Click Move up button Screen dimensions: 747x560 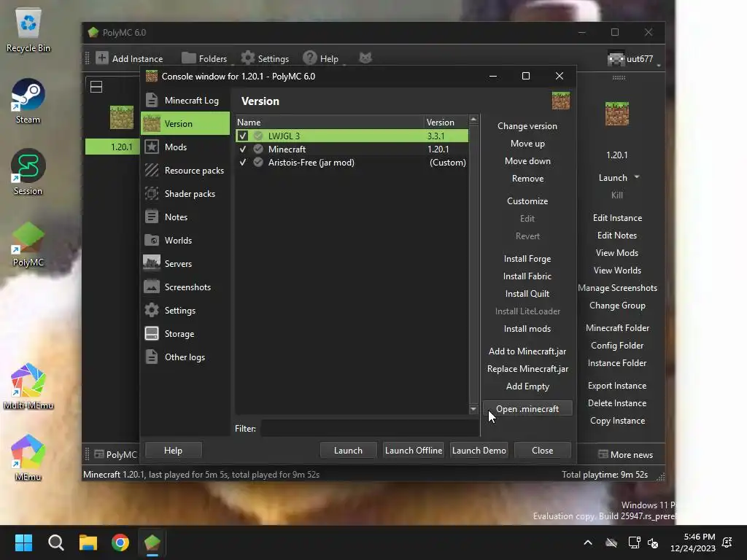527,144
